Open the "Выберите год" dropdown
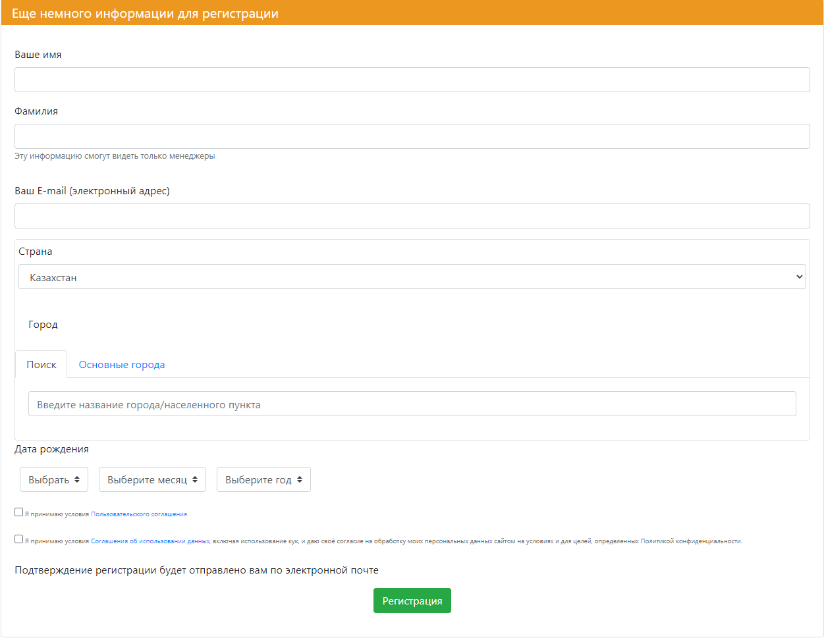The image size is (826, 644). [x=263, y=479]
